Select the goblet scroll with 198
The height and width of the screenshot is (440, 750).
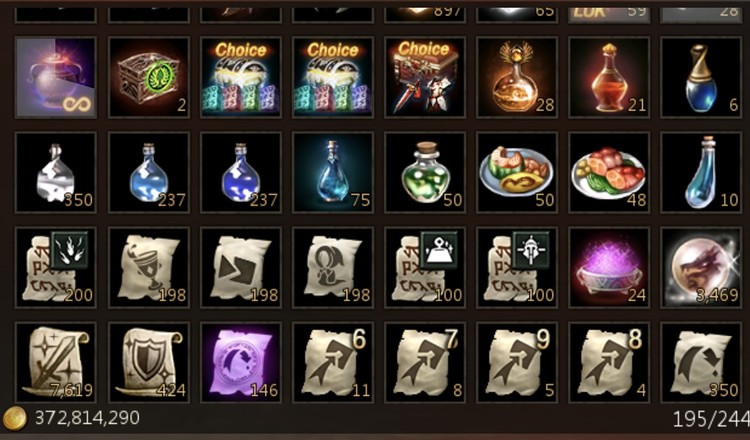[149, 267]
